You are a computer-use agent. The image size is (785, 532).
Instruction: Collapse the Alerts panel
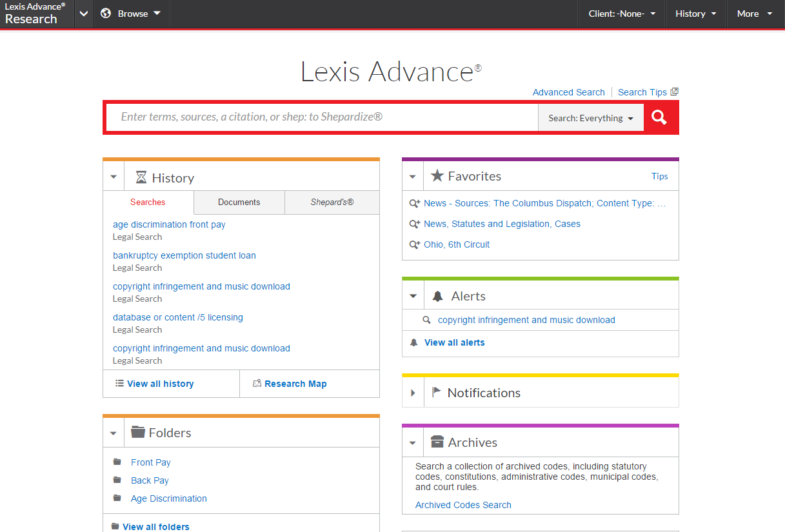coord(413,296)
